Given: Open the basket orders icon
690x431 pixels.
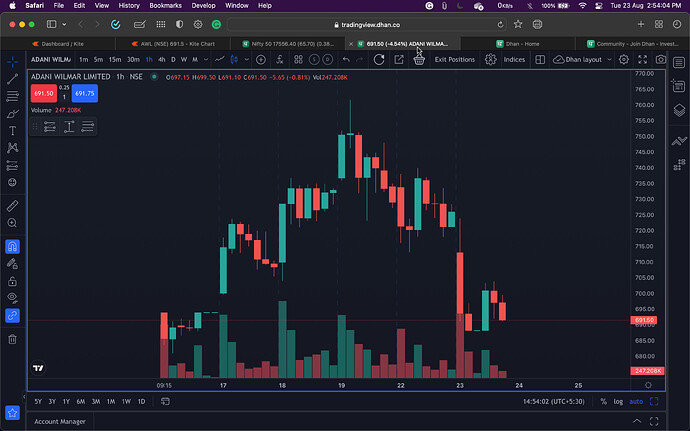Looking at the screenshot, I should pyautogui.click(x=419, y=60).
